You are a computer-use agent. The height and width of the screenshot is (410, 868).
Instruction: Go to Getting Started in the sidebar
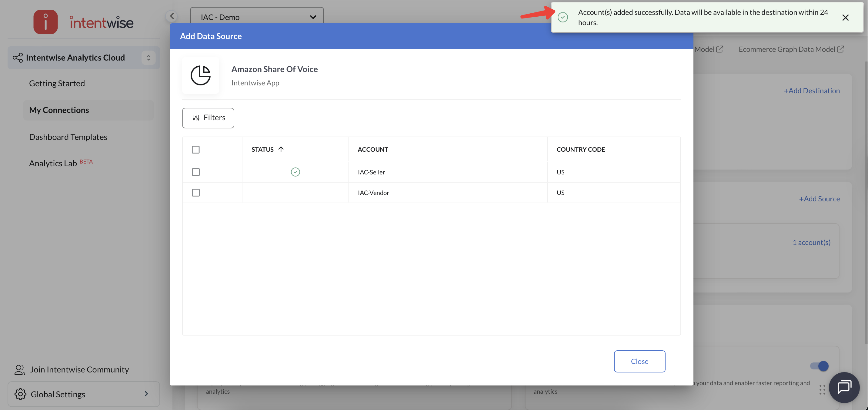[57, 83]
